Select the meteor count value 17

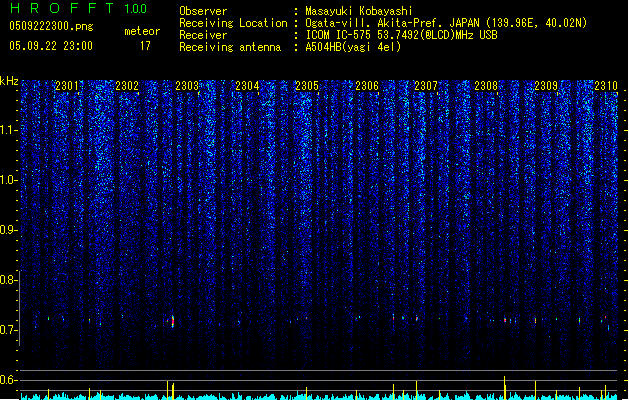[145, 46]
